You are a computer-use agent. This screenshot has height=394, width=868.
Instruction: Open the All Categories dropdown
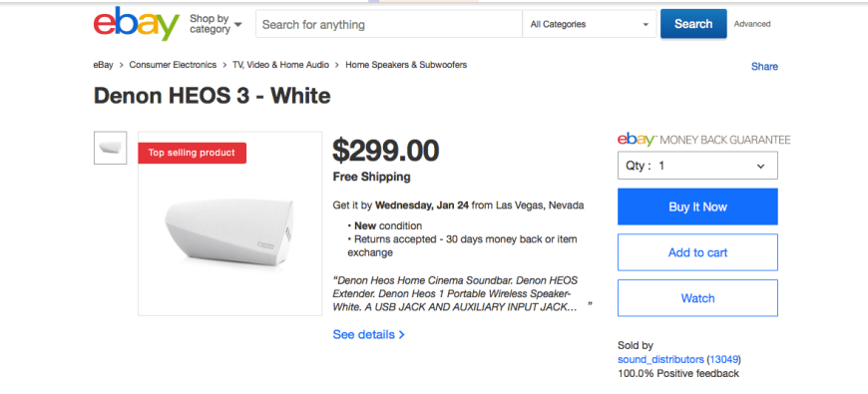tap(589, 24)
